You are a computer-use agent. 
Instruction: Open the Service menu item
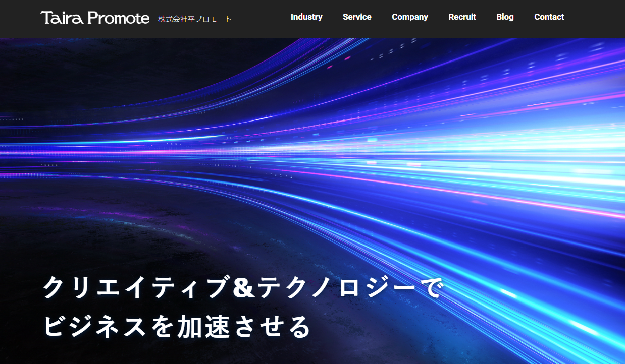pyautogui.click(x=357, y=17)
